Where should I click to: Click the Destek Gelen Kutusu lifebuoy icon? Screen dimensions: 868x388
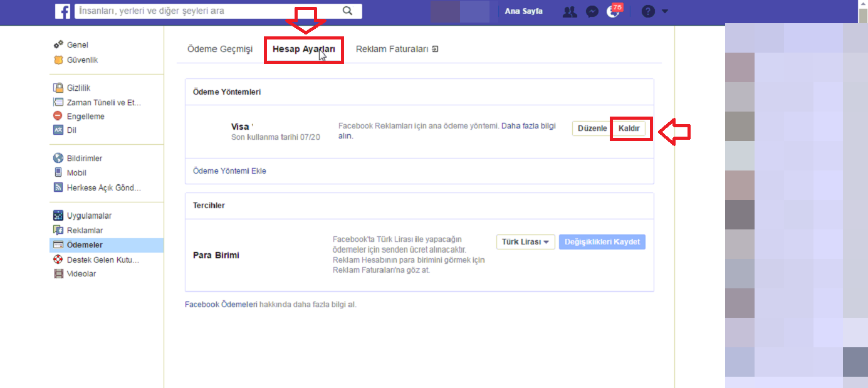point(58,260)
